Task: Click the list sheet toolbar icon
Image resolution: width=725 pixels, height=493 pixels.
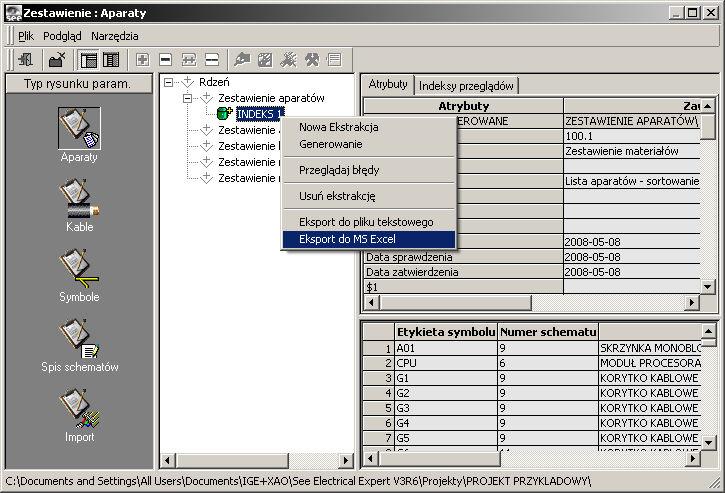Action: 334,60
